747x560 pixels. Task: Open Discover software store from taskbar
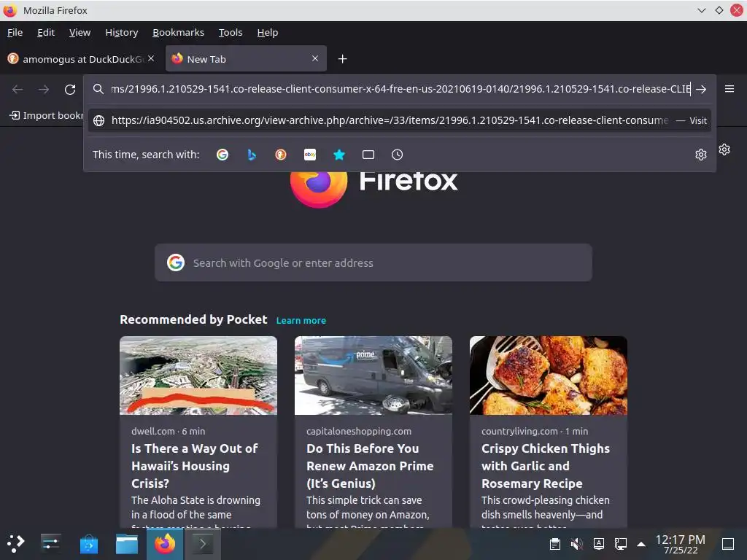(x=88, y=544)
